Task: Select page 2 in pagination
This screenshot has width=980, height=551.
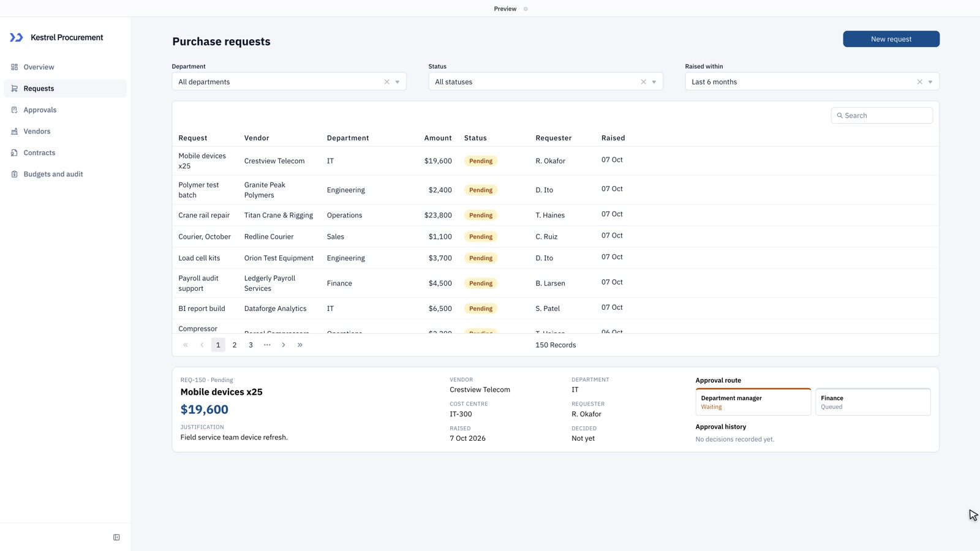Action: point(235,345)
